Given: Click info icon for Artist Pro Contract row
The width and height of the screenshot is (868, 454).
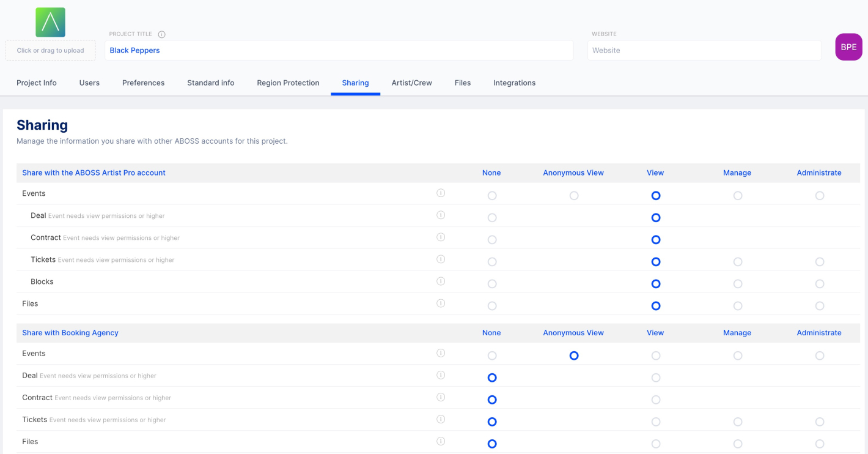Looking at the screenshot, I should (441, 237).
